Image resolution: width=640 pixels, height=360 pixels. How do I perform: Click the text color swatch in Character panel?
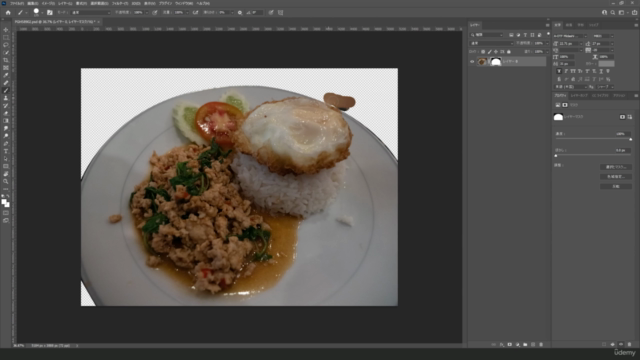pyautogui.click(x=606, y=64)
